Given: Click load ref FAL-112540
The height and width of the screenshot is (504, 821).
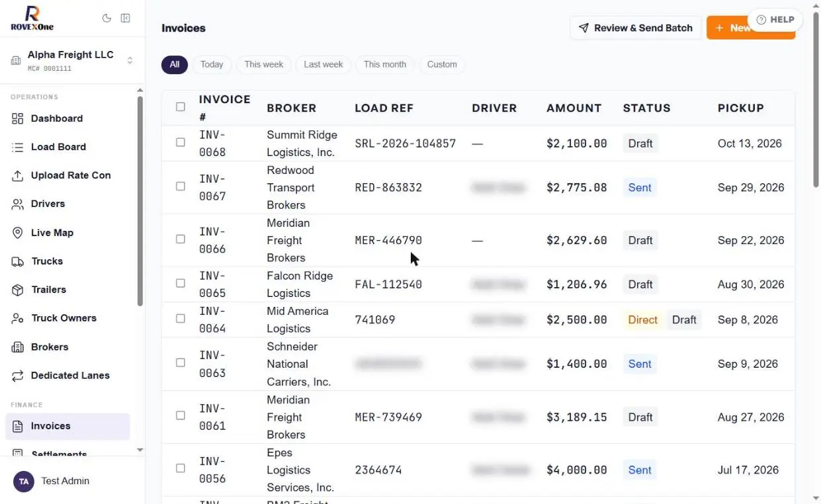Looking at the screenshot, I should click(x=388, y=284).
